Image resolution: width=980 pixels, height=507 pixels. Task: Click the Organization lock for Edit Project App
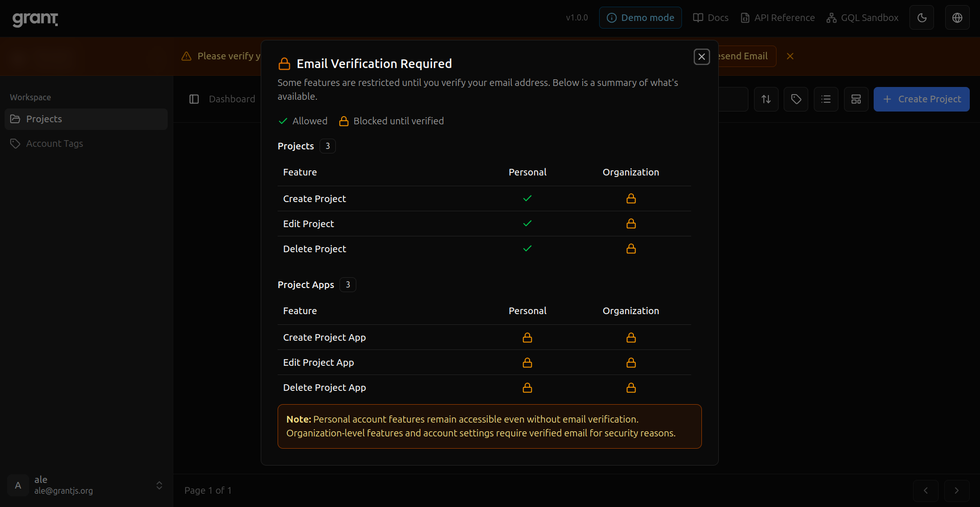pyautogui.click(x=631, y=363)
